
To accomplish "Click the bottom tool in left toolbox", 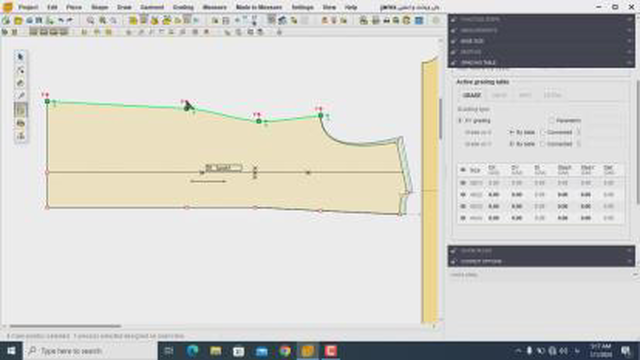I will [x=21, y=136].
